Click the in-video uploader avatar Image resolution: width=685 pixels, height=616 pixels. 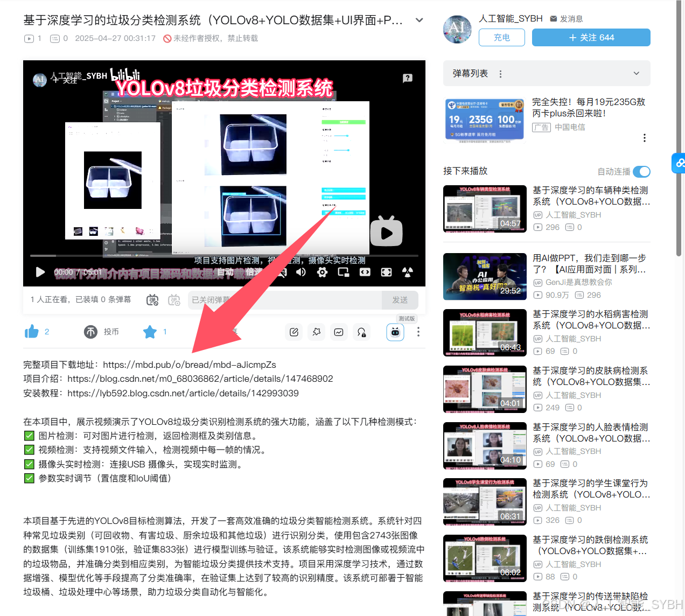pyautogui.click(x=39, y=80)
